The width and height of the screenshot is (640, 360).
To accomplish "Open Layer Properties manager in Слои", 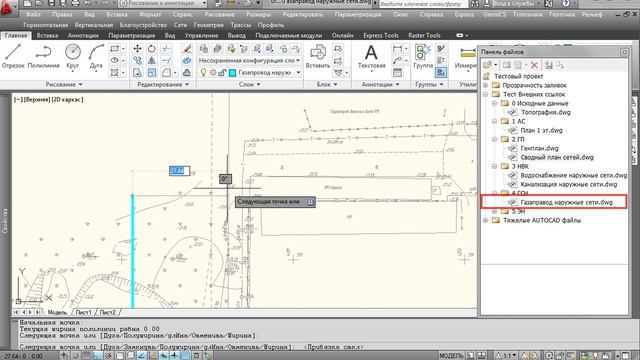I will point(204,49).
